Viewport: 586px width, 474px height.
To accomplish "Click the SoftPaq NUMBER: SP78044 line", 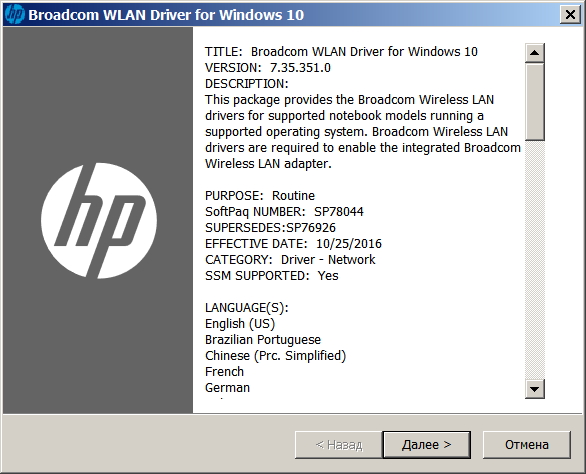I will 284,212.
